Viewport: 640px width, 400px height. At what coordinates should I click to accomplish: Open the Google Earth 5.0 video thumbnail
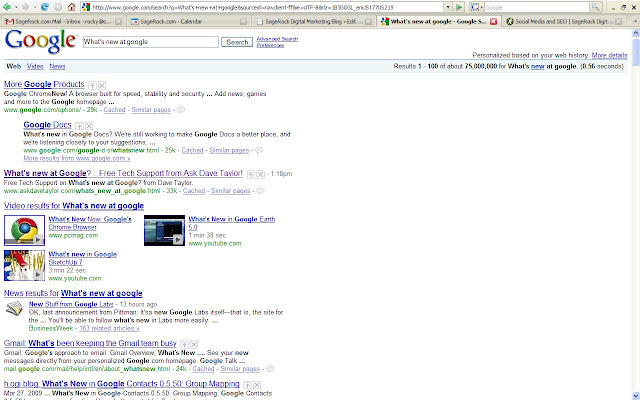coord(164,231)
